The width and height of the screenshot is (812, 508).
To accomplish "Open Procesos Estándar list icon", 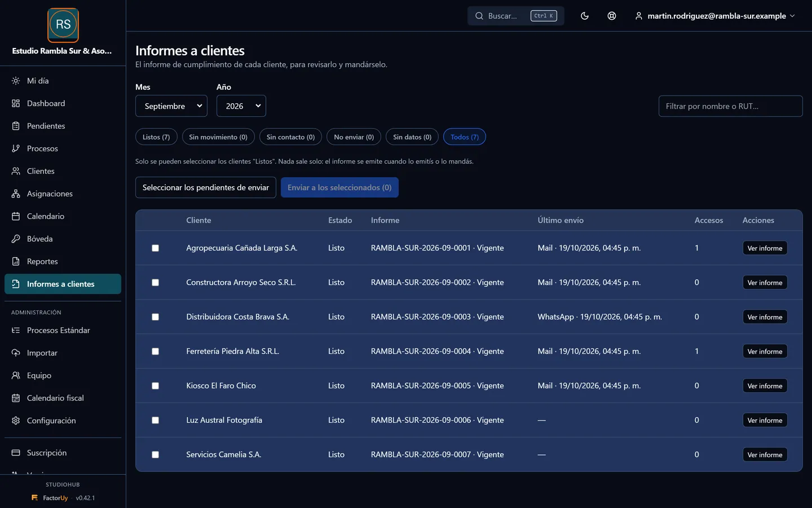I will (16, 330).
